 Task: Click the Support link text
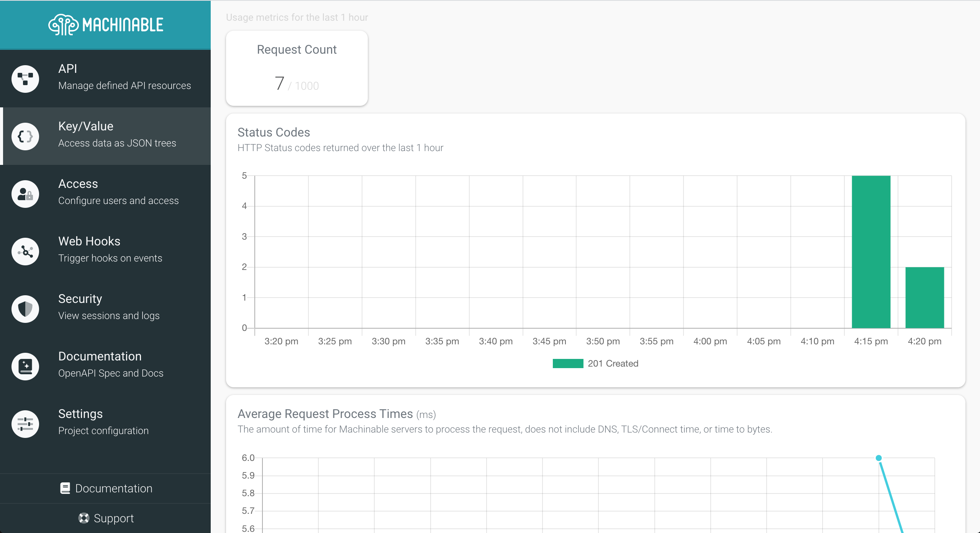[114, 518]
